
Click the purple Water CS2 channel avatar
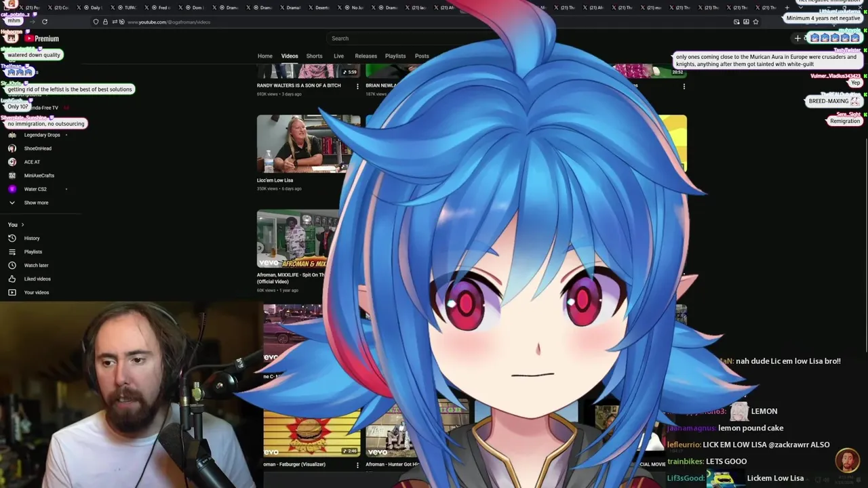point(12,189)
